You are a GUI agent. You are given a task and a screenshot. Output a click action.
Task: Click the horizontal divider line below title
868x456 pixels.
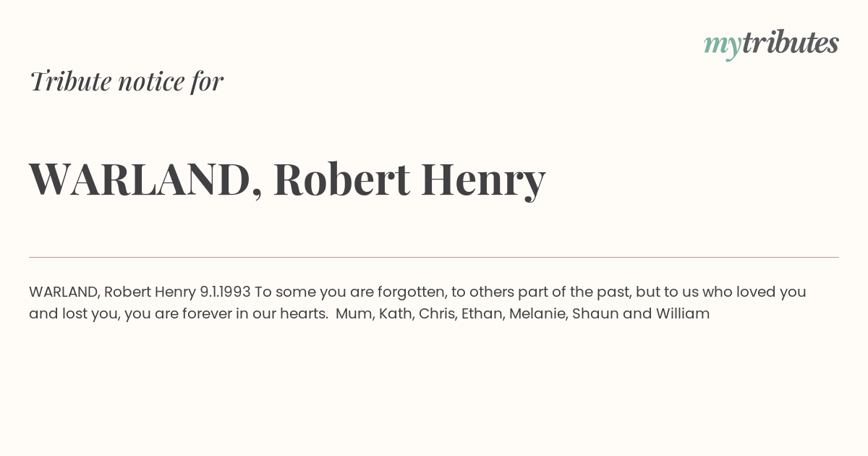tap(434, 257)
